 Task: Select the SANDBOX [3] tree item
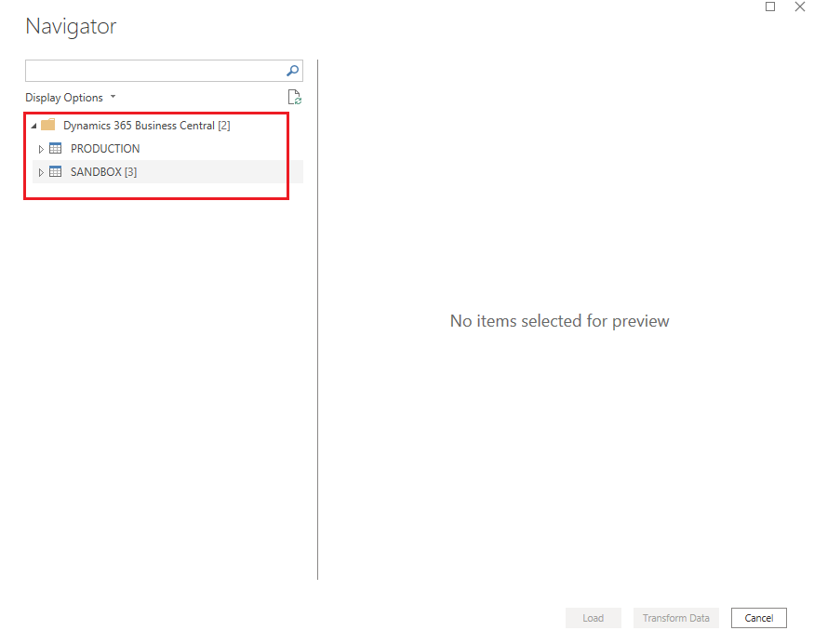pyautogui.click(x=104, y=172)
